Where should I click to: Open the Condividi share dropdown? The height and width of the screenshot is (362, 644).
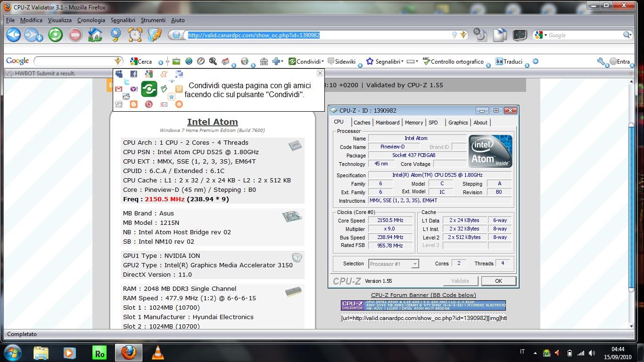point(322,61)
